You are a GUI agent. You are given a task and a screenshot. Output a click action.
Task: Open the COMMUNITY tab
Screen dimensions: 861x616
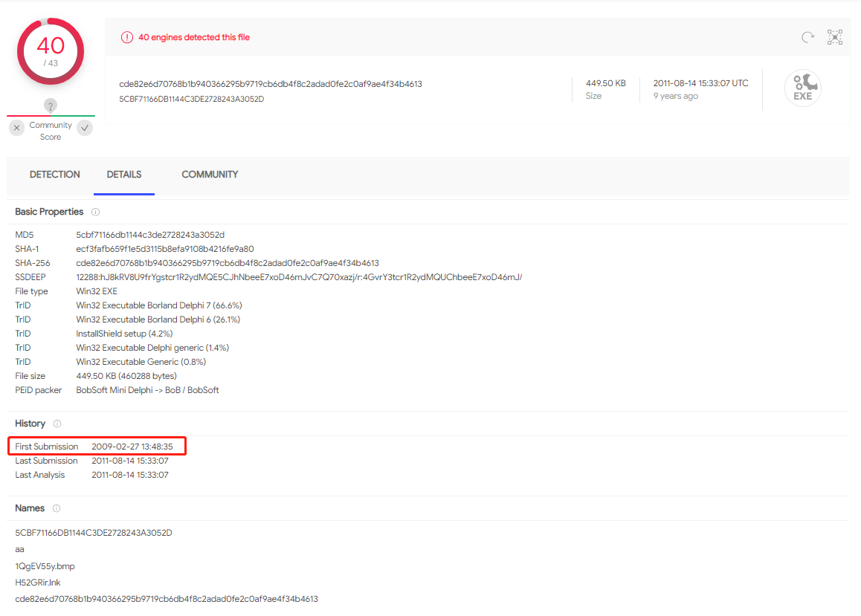click(x=210, y=175)
